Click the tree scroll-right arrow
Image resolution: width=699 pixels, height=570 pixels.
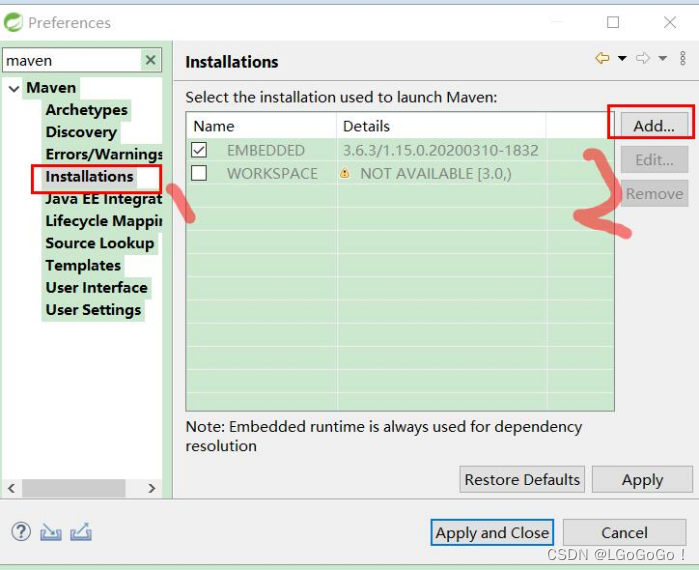coord(152,488)
